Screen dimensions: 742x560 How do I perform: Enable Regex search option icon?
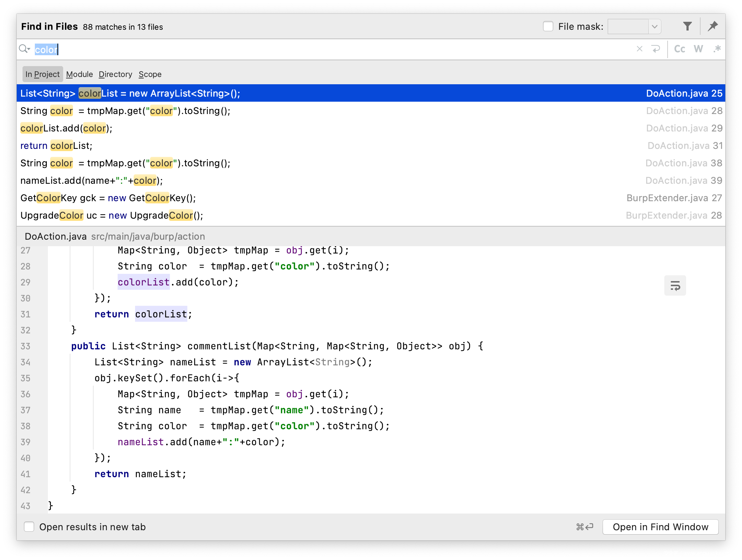coord(717,49)
